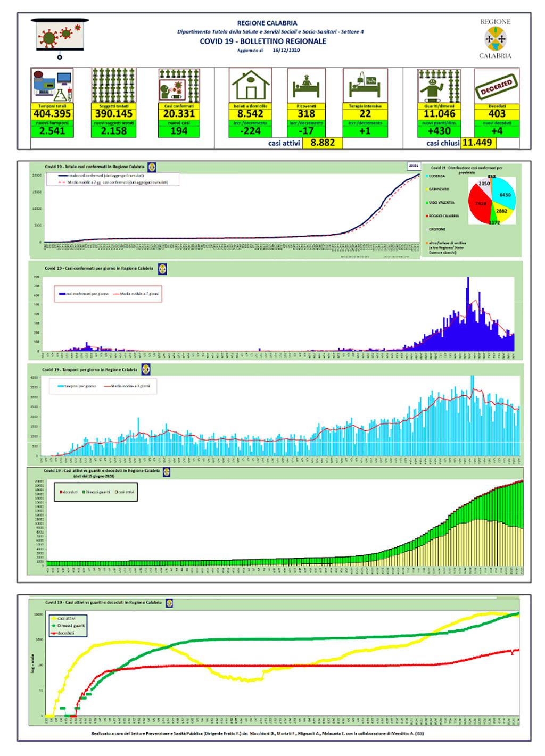
Task: Click the Regione Calabria crest logo
Action: point(496,39)
